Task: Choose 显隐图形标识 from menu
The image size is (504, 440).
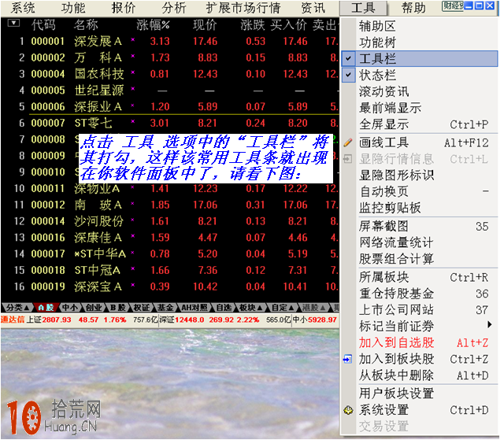Action: point(420,176)
